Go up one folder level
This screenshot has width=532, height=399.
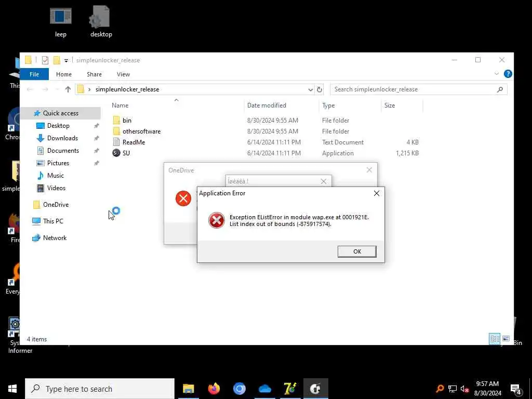[68, 89]
